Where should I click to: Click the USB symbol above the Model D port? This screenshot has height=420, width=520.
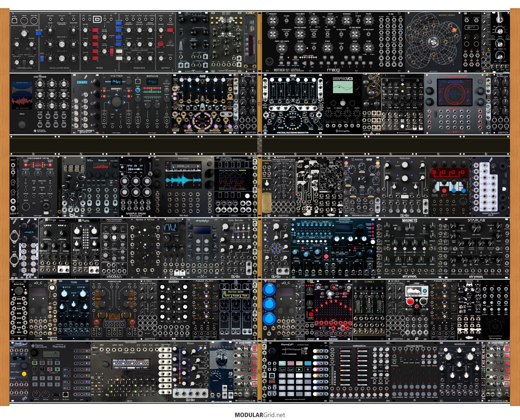tap(15, 17)
